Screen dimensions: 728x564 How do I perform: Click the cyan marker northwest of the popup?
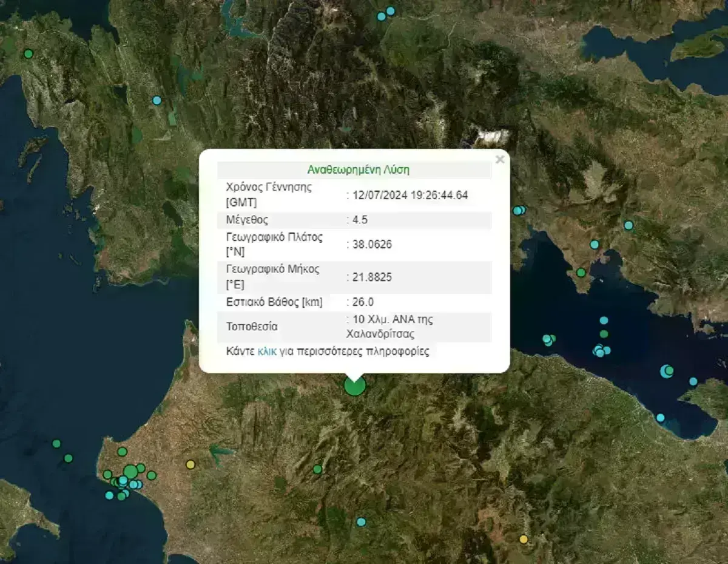(157, 100)
